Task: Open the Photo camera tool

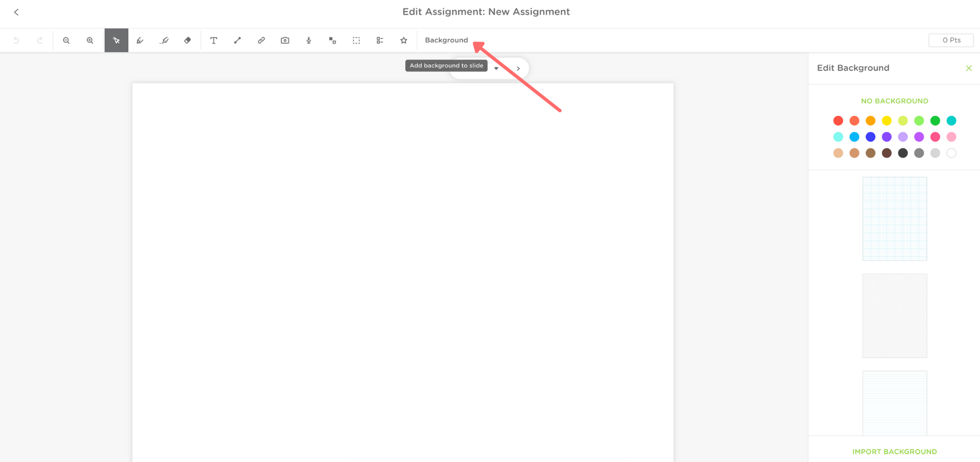Action: click(x=285, y=40)
